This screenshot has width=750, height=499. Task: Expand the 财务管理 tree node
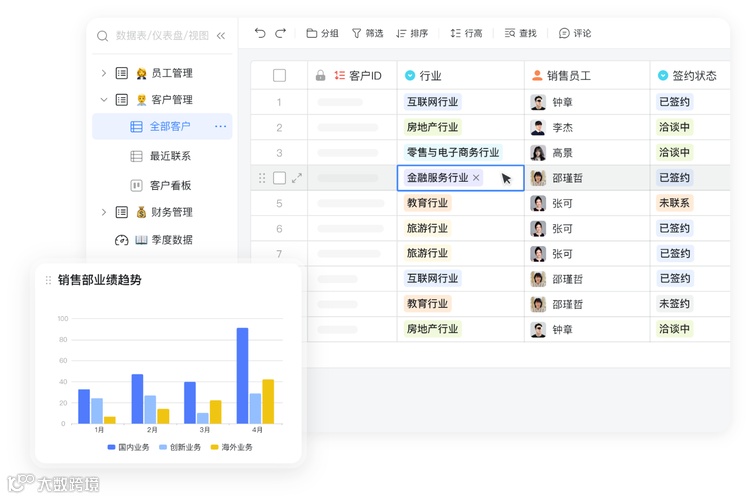tap(104, 212)
